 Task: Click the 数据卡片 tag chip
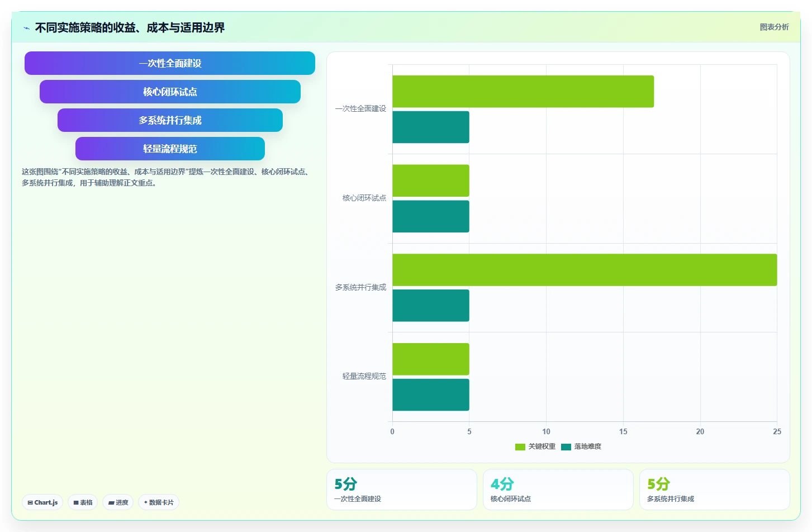click(159, 502)
